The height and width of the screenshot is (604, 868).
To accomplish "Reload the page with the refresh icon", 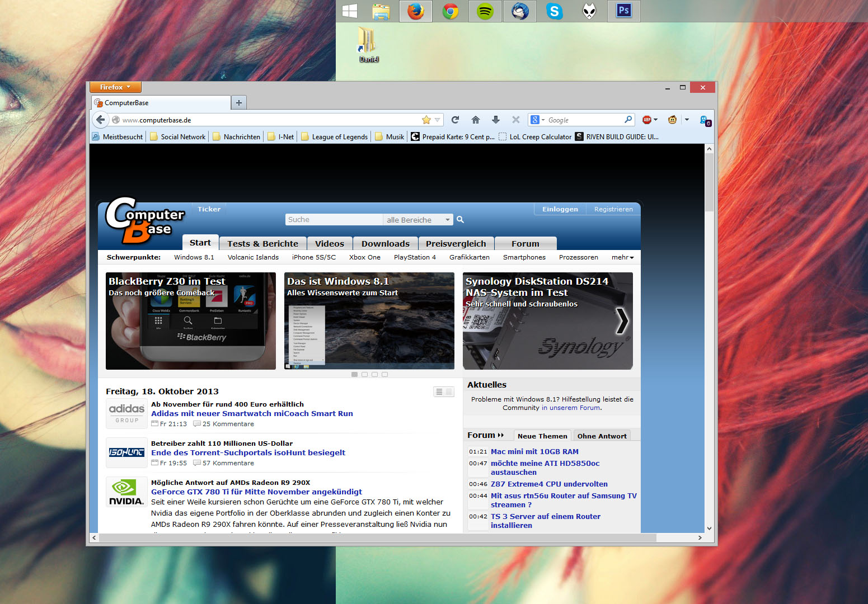I will pos(455,120).
